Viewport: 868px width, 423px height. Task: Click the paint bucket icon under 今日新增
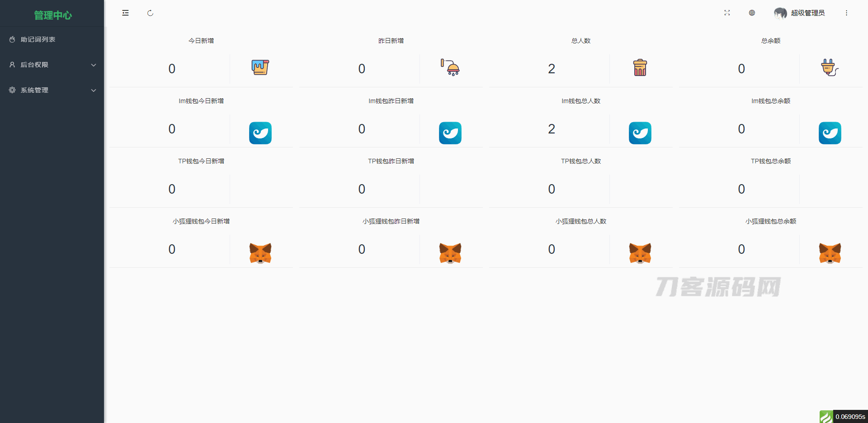[260, 67]
